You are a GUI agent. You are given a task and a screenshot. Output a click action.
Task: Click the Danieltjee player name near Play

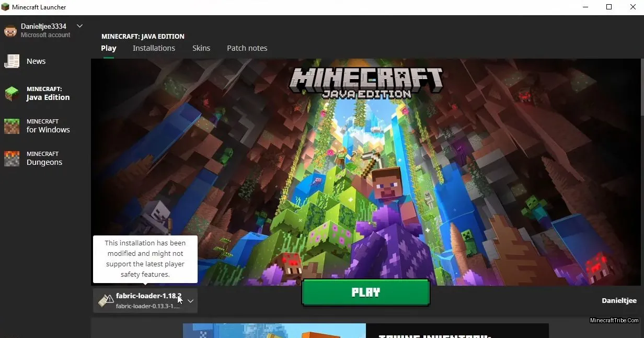[x=619, y=300]
